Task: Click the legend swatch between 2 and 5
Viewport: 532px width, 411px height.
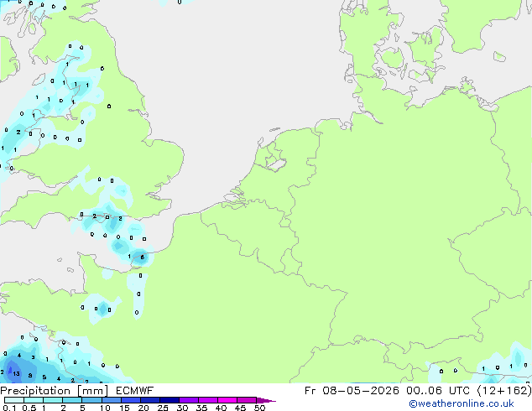Action: click(73, 400)
